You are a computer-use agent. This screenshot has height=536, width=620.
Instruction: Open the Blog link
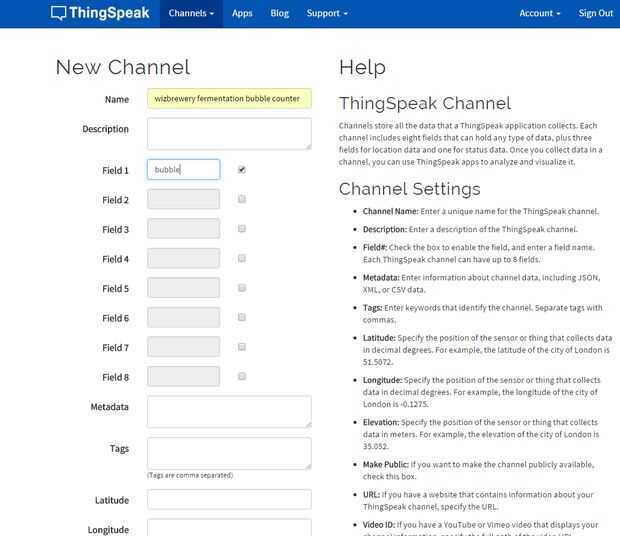click(280, 13)
